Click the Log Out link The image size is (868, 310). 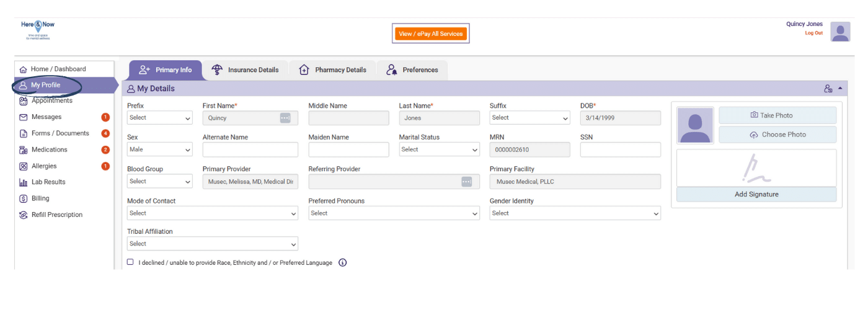(x=814, y=33)
